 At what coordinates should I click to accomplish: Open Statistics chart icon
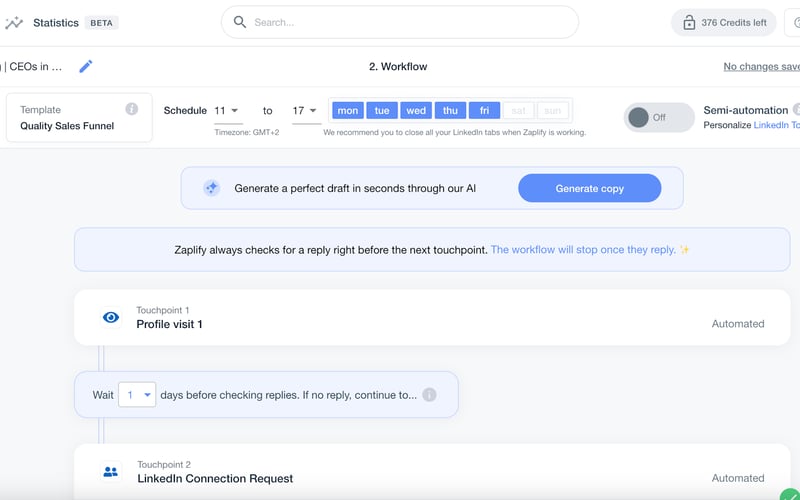[x=14, y=22]
